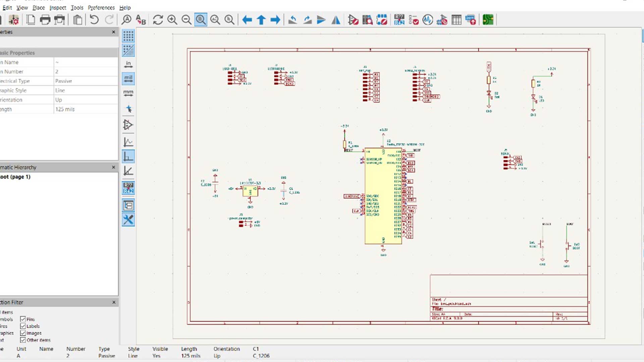
Task: Open Schematic Setup from the toolbar
Action: (x=14, y=20)
